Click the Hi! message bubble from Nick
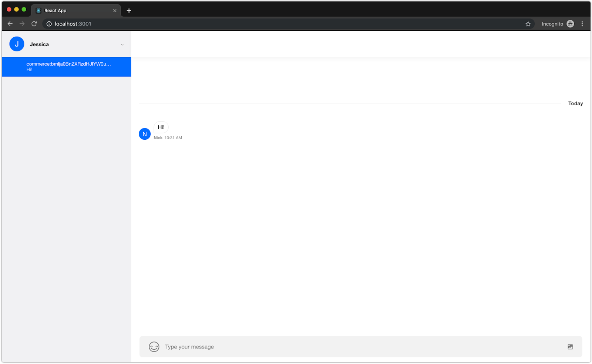592x364 pixels. coord(161,127)
